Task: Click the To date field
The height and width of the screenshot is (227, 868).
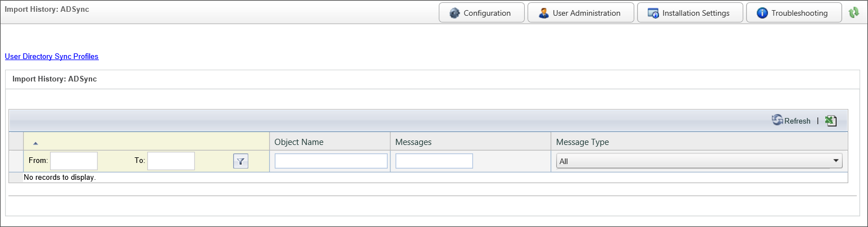Action: (171, 161)
